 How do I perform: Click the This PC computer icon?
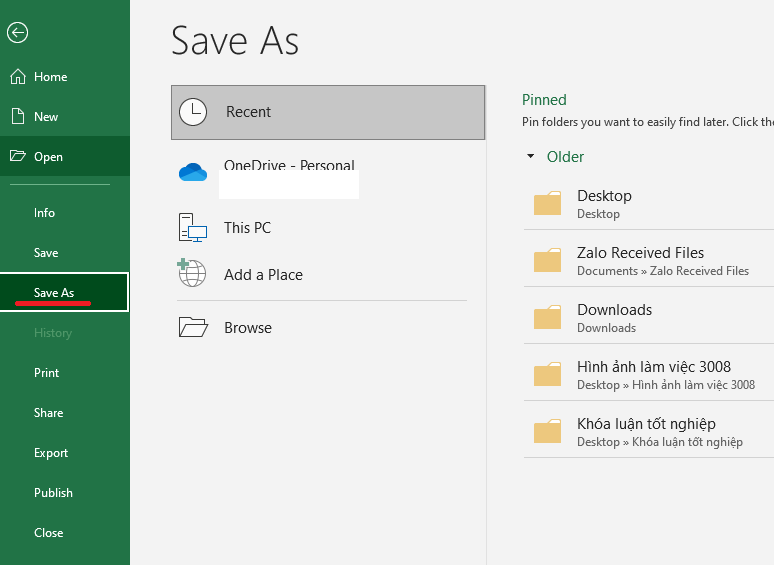193,227
